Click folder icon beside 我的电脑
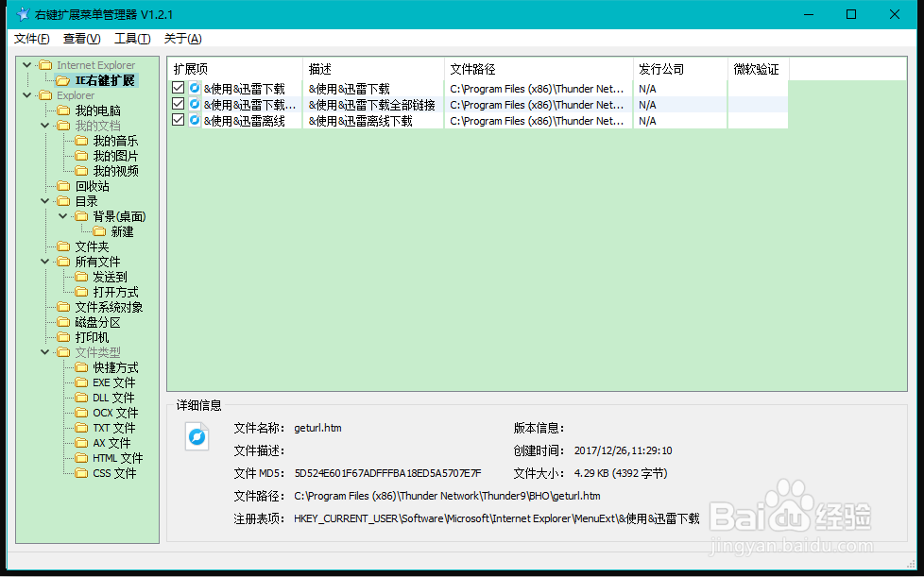 coord(63,110)
